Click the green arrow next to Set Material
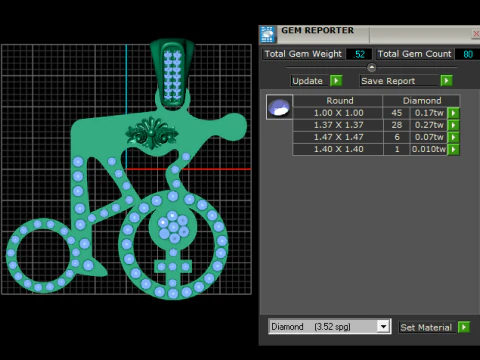480x360 pixels. coord(464,327)
